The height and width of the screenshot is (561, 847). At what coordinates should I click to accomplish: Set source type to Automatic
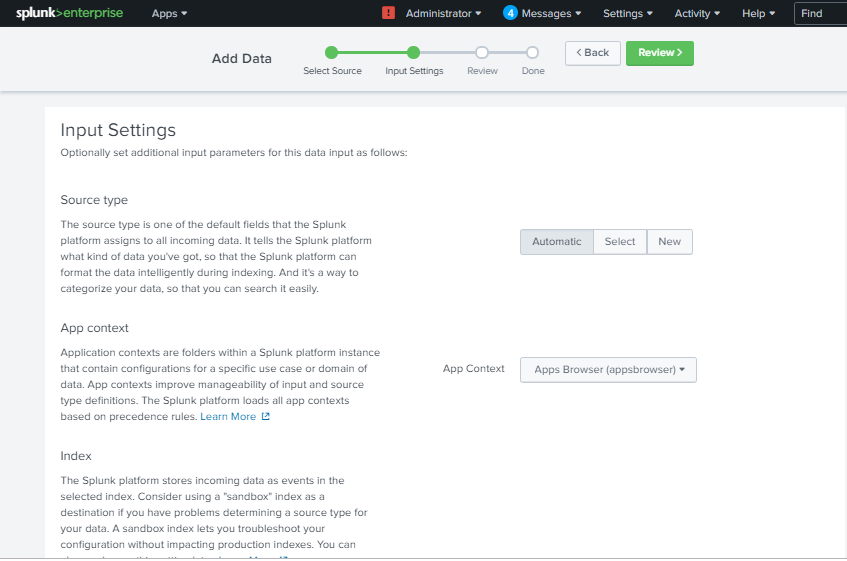point(556,242)
